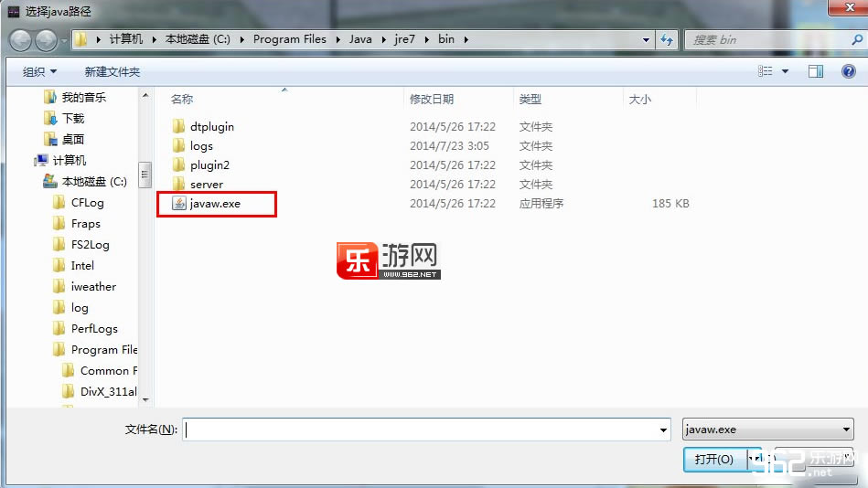Viewport: 868px width, 488px height.
Task: Click the 新建文件夹 button
Action: pyautogui.click(x=112, y=71)
